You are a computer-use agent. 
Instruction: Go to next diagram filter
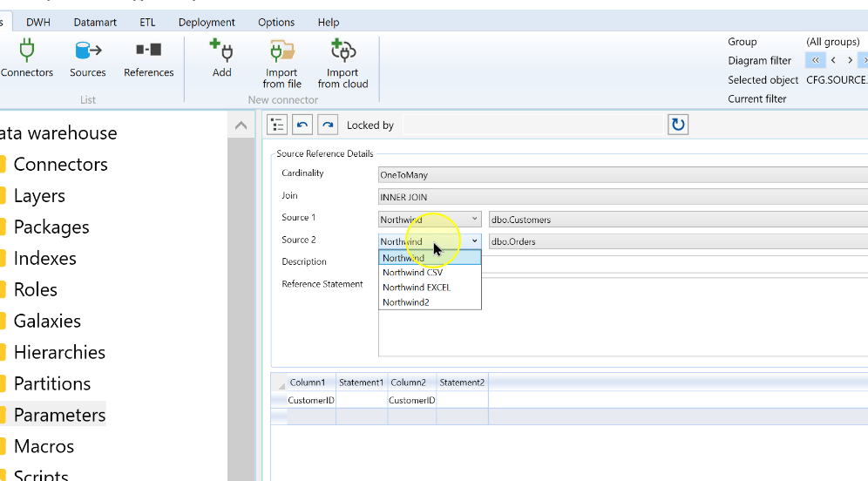click(850, 60)
